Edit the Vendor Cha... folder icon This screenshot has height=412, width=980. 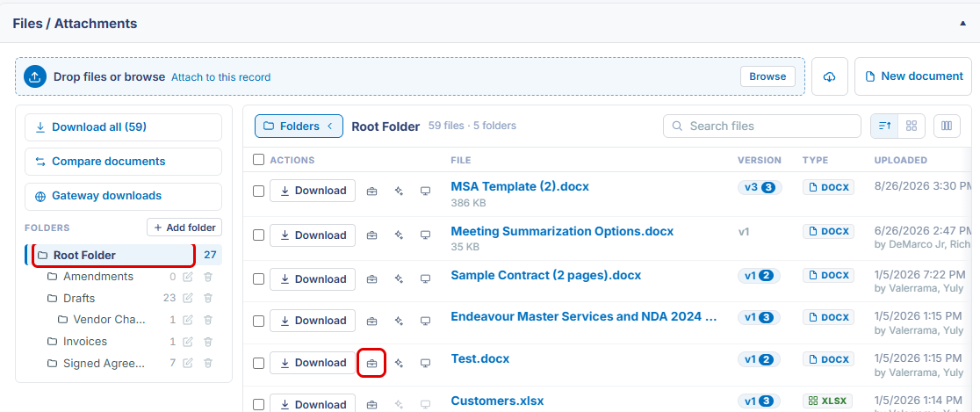pos(188,320)
